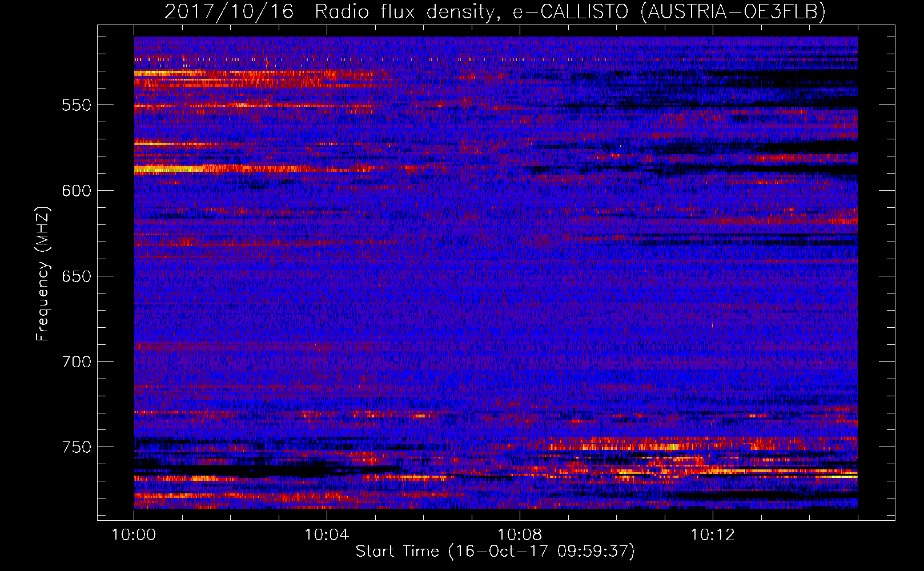Click the 'Start Time (16-Oct-17 09:59:37)' axis label
Screen dimensions: 924x571
tap(495, 552)
